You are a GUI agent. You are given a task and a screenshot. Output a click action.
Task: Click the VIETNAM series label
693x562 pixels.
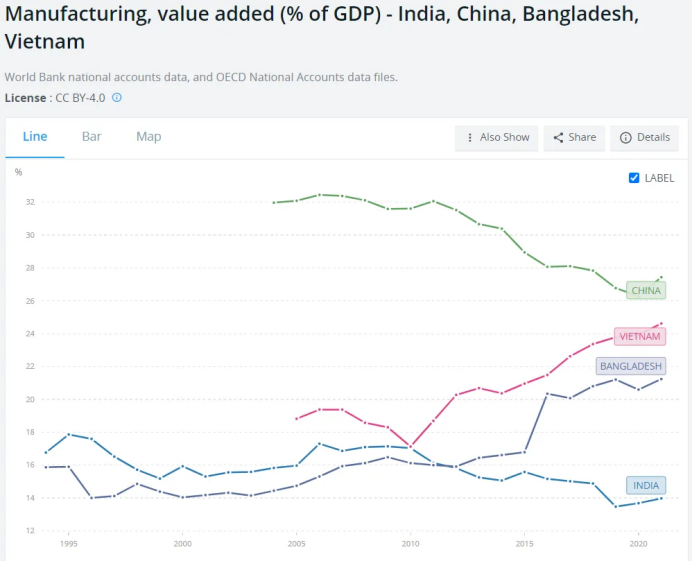point(640,337)
